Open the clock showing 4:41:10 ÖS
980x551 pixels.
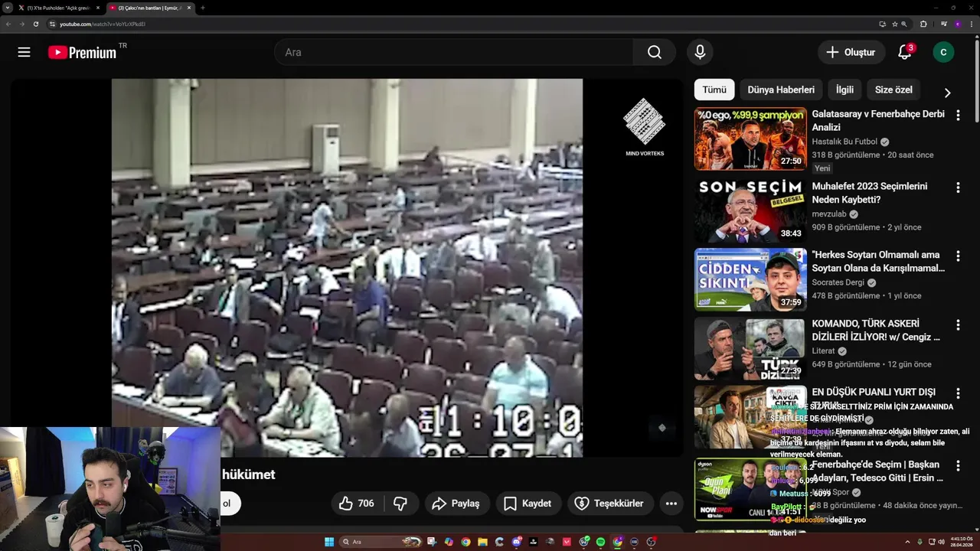[960, 542]
